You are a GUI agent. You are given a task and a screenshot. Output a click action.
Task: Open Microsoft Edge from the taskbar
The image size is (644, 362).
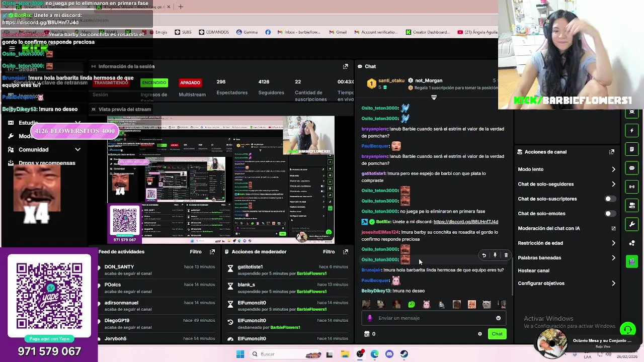pyautogui.click(x=375, y=354)
